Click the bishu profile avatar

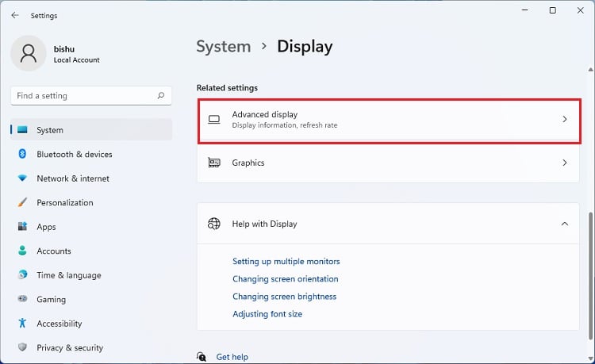29,53
